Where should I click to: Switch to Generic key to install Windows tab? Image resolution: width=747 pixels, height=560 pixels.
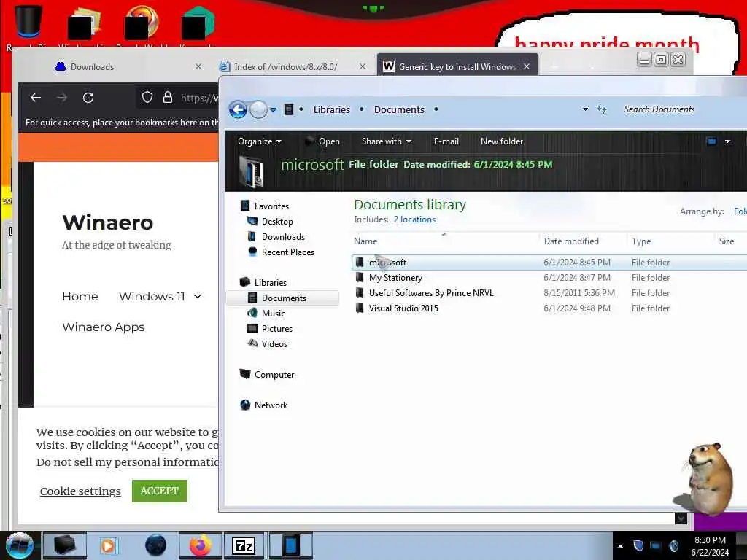pos(457,67)
